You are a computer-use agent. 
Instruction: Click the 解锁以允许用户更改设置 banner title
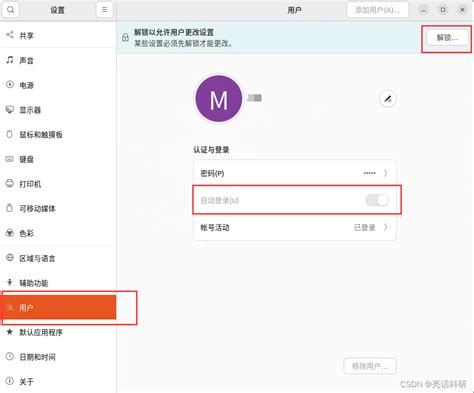(x=174, y=32)
